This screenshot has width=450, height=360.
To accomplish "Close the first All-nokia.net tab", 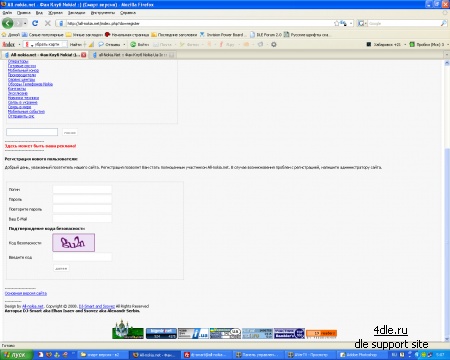I will point(84,55).
